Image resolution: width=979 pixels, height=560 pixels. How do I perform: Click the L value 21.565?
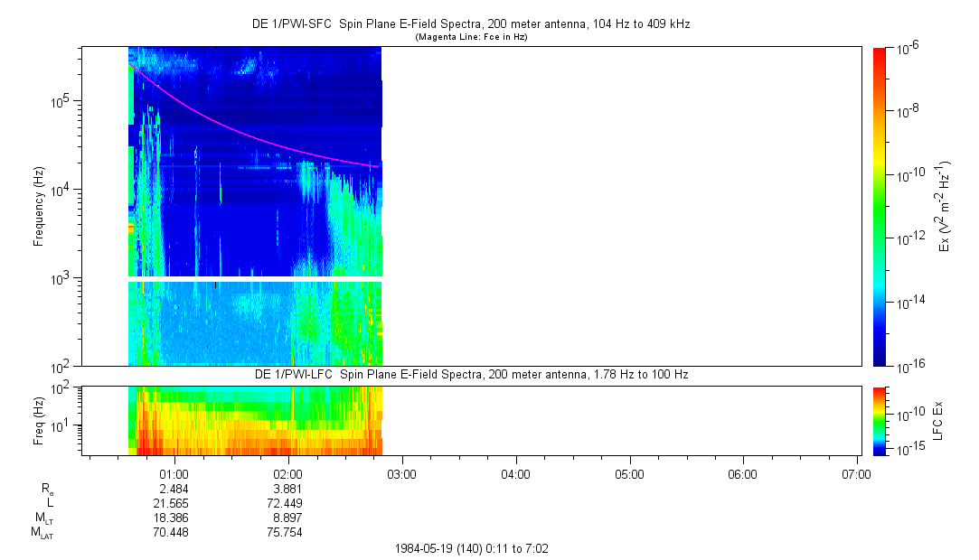coord(171,503)
